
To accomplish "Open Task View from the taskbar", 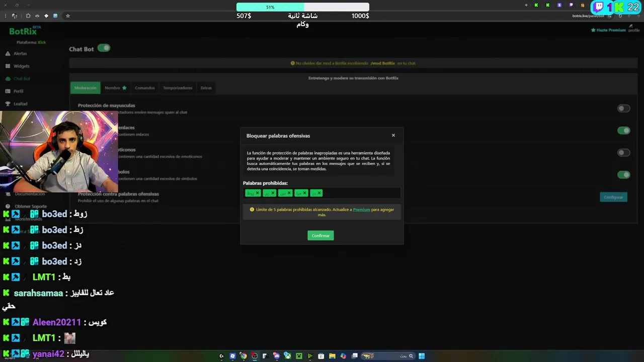I will 355,356.
